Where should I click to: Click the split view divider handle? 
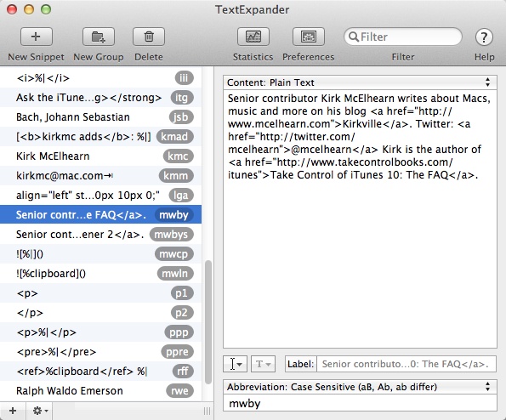pos(208,411)
